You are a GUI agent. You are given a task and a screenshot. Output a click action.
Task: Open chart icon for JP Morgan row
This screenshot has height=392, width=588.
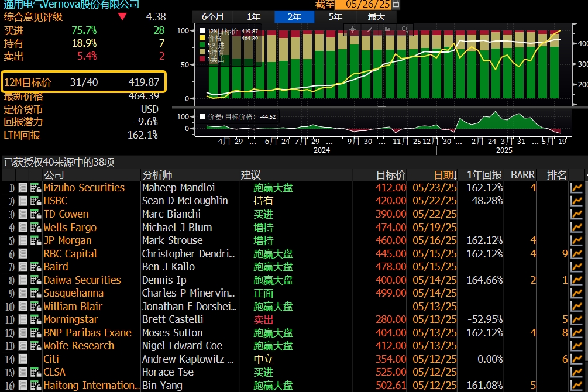click(x=576, y=240)
